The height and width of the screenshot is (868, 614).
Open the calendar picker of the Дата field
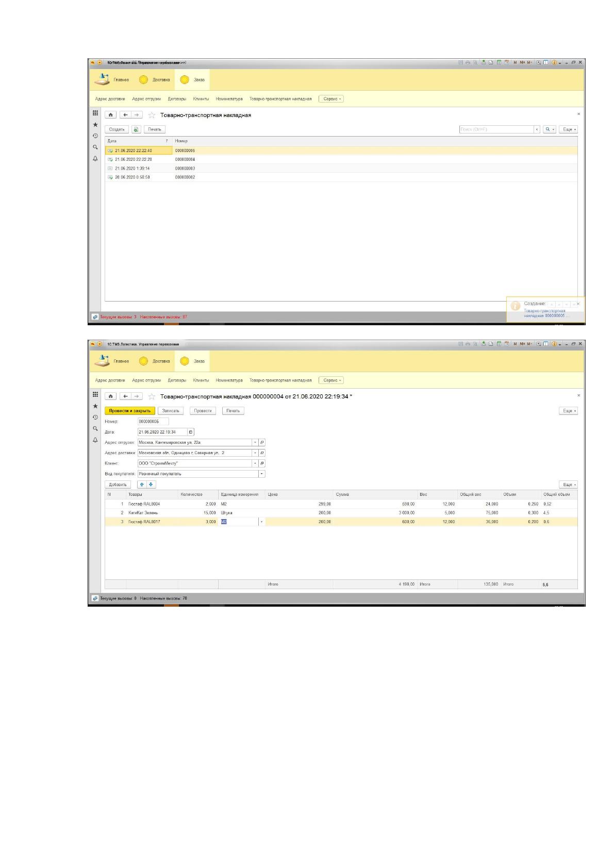[191, 432]
